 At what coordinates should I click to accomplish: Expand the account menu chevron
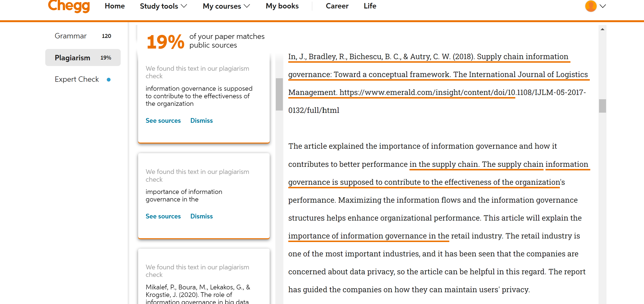click(x=603, y=6)
